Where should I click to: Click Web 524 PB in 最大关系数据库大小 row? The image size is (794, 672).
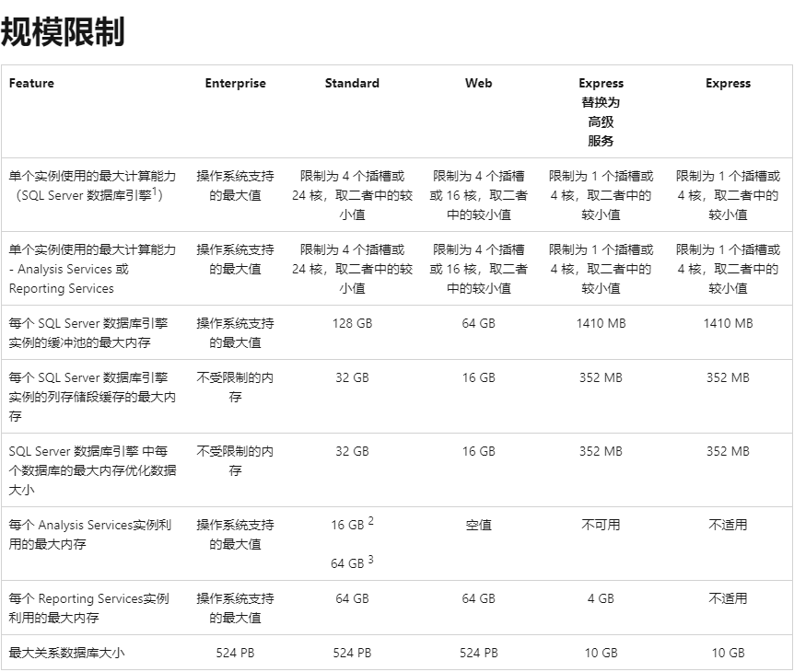(x=479, y=654)
